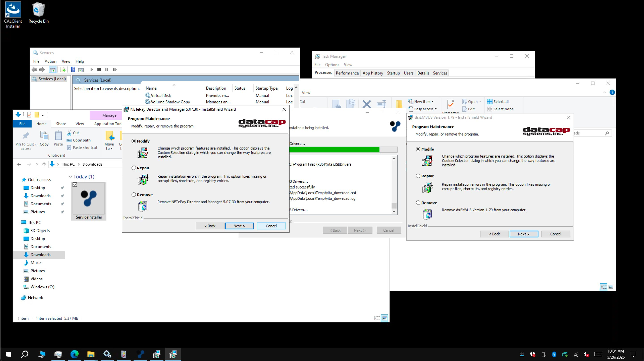
Task: Open Easy access dropdown in rear Explorer
Action: 422,109
